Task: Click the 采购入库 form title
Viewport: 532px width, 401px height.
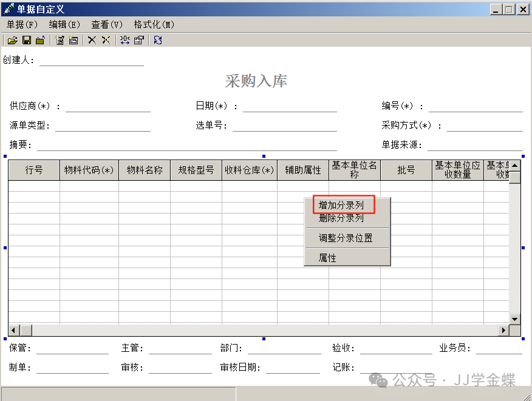Action: pos(256,81)
